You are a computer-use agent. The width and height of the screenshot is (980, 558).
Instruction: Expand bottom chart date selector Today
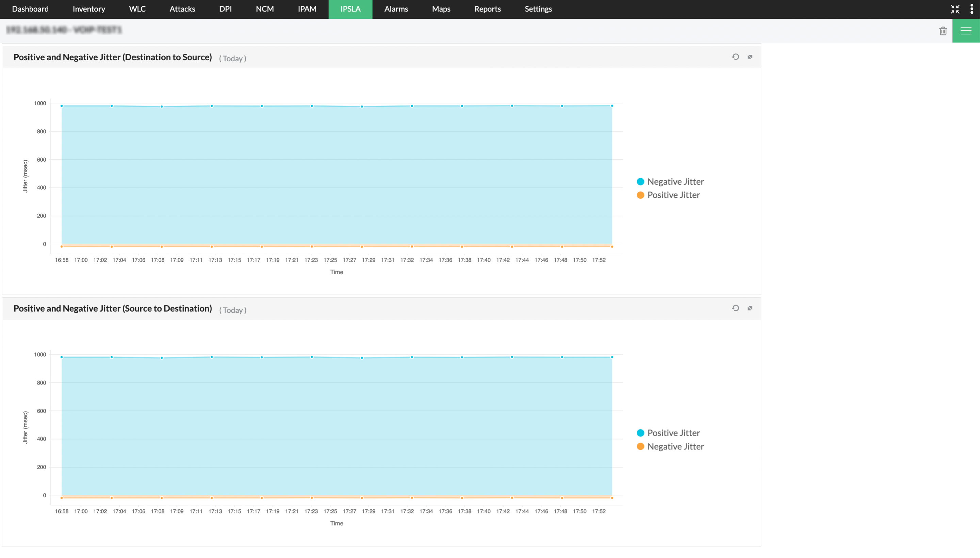click(232, 310)
